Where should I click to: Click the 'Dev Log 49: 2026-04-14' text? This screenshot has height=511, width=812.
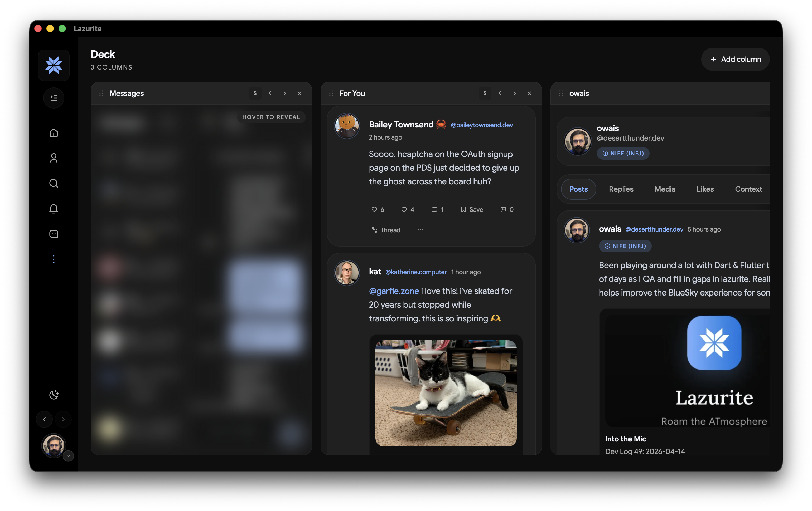click(x=645, y=451)
